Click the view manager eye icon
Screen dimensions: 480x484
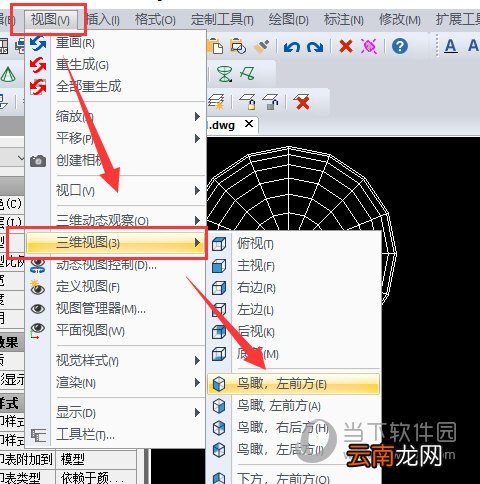tap(38, 309)
